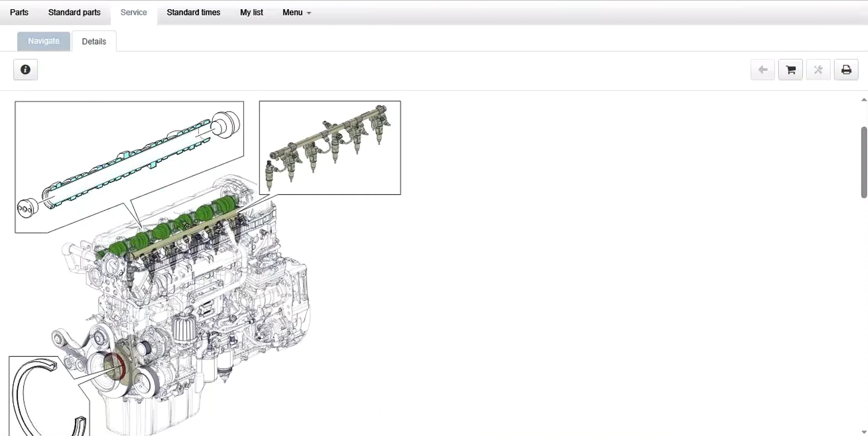
Task: Click the back arrow button
Action: pyautogui.click(x=763, y=70)
